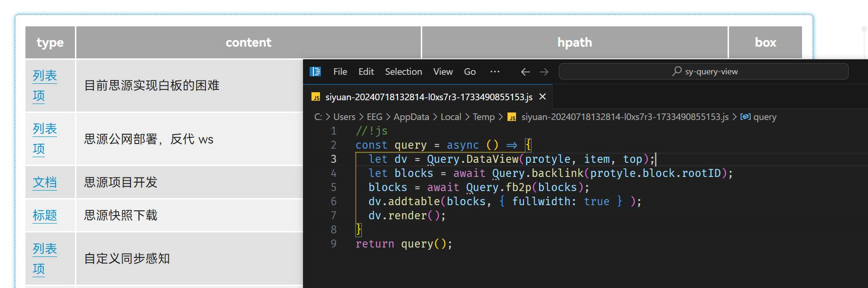Open the Edit menu
Screen dimensions: 868x288
click(366, 72)
